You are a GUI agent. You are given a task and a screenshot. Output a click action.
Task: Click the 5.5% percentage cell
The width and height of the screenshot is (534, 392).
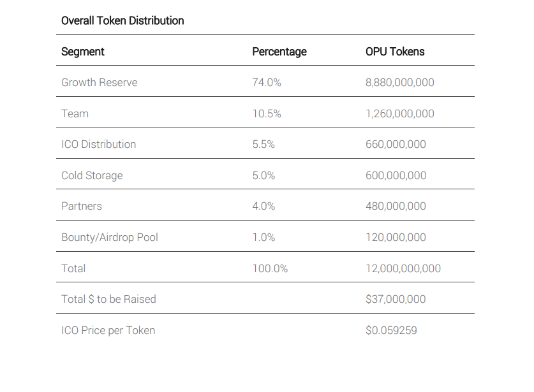263,144
